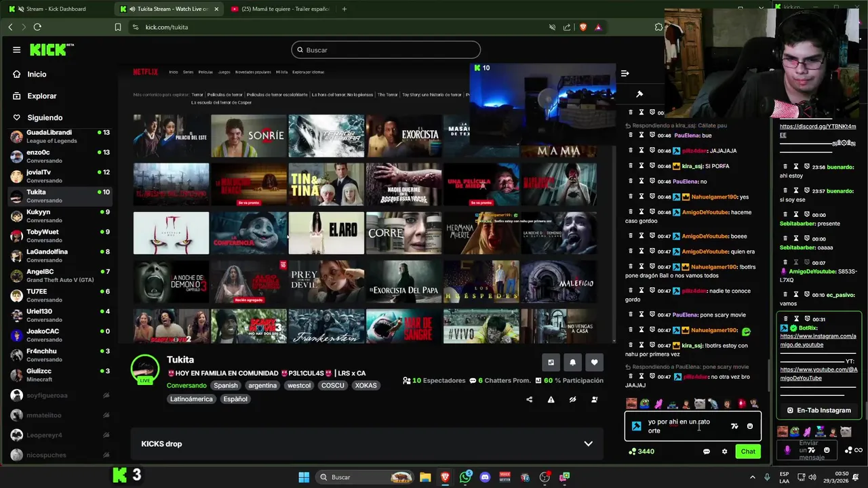868x488 pixels.
Task: Share the Tukita stream
Action: (x=529, y=399)
